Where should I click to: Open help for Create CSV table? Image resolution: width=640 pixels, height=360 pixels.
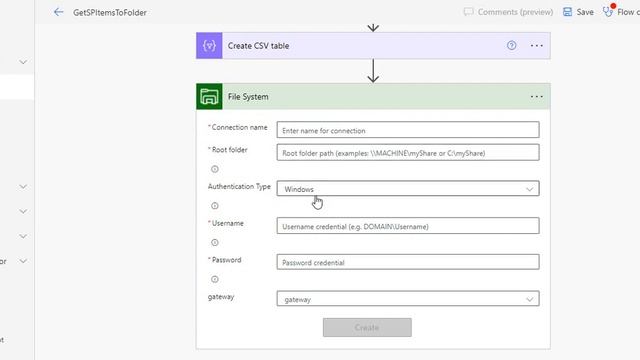511,46
